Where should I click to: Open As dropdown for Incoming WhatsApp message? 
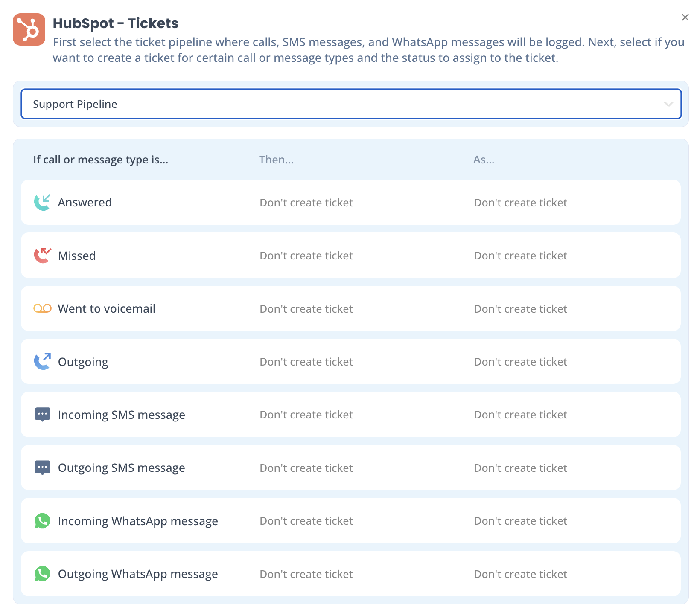coord(521,521)
